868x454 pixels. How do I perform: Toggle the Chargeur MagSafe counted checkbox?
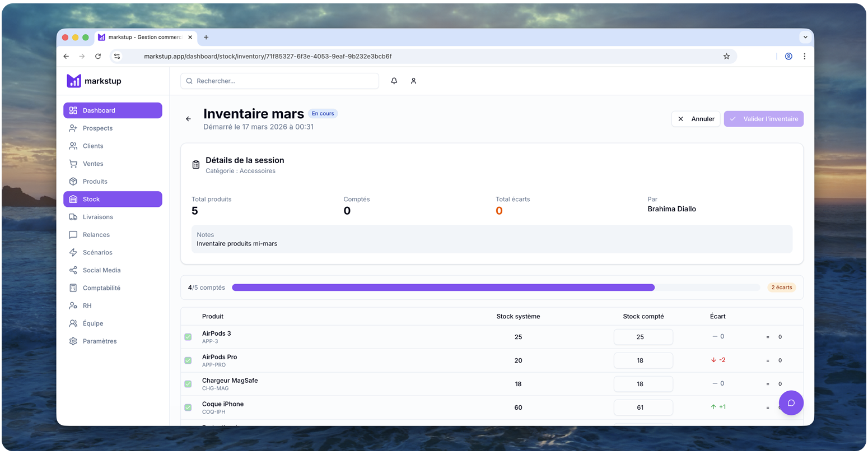pos(188,384)
